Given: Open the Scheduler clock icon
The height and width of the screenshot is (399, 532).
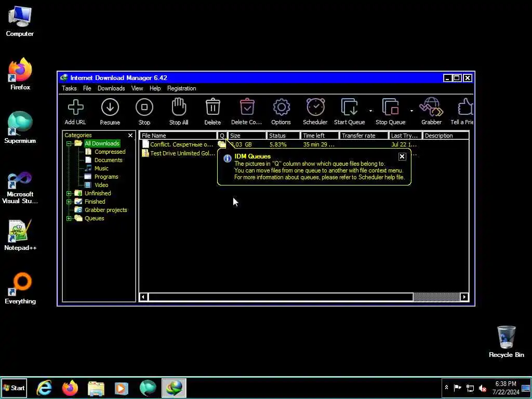Looking at the screenshot, I should tap(315, 107).
